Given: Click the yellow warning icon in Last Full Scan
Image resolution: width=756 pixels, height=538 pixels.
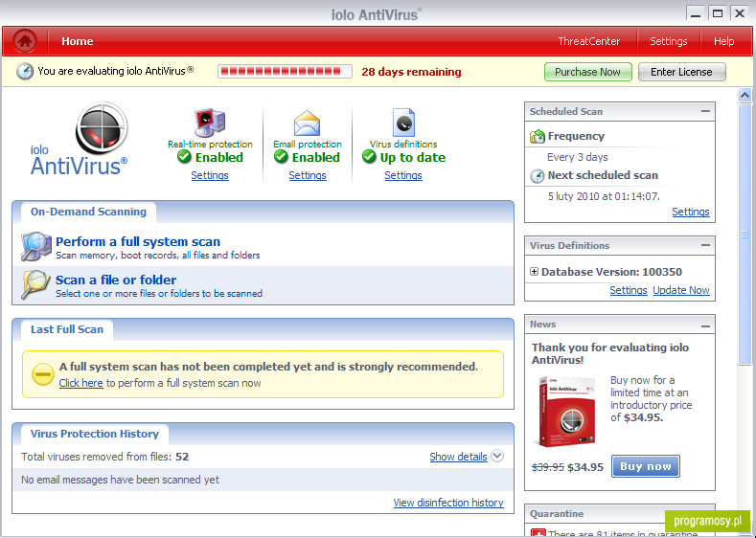Looking at the screenshot, I should (x=43, y=374).
